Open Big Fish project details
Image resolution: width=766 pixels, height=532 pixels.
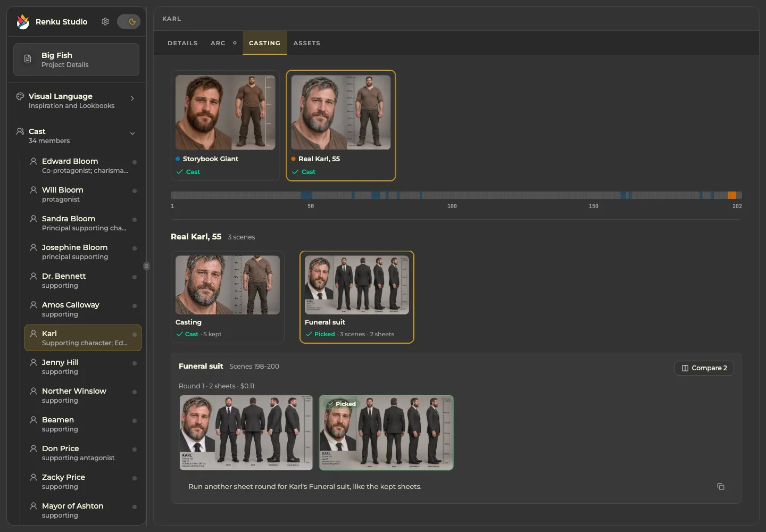[x=76, y=60]
